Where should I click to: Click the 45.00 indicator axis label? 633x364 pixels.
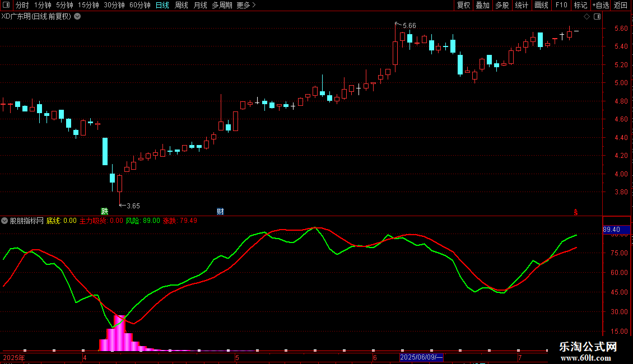coord(619,292)
